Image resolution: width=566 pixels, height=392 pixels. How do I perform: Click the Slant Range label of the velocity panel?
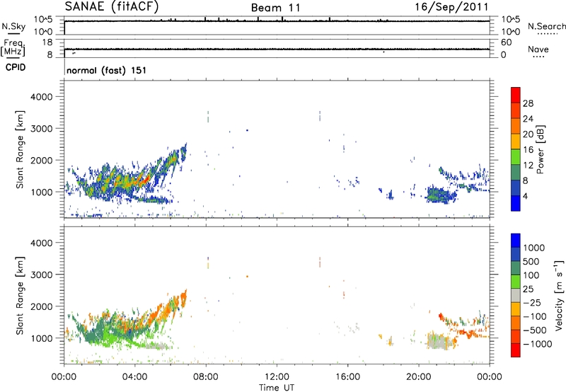[20, 296]
